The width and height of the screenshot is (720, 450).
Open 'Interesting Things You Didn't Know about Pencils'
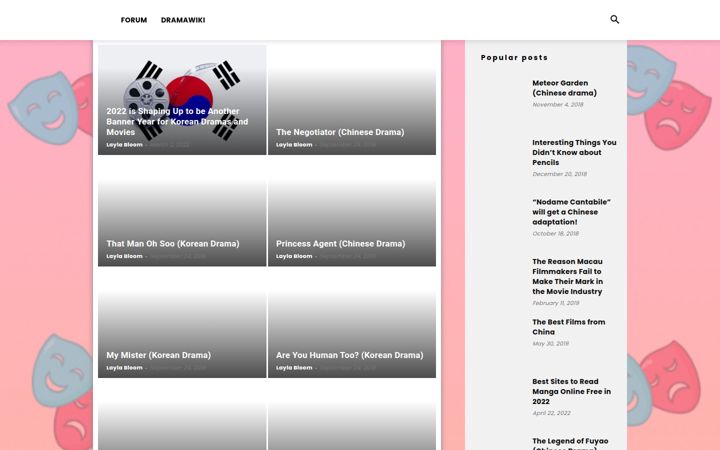574,152
